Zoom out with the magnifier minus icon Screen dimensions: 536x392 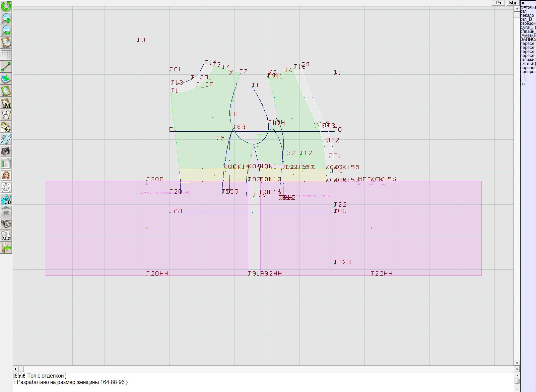tap(6, 30)
